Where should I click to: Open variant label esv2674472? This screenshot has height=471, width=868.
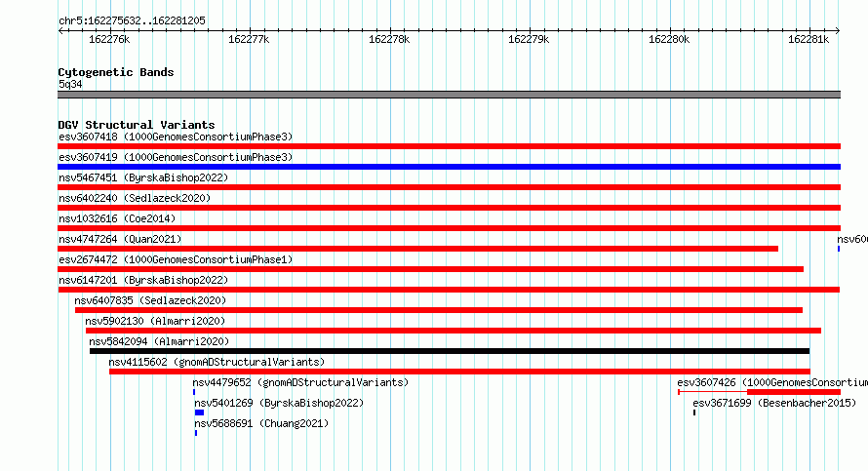(x=176, y=259)
